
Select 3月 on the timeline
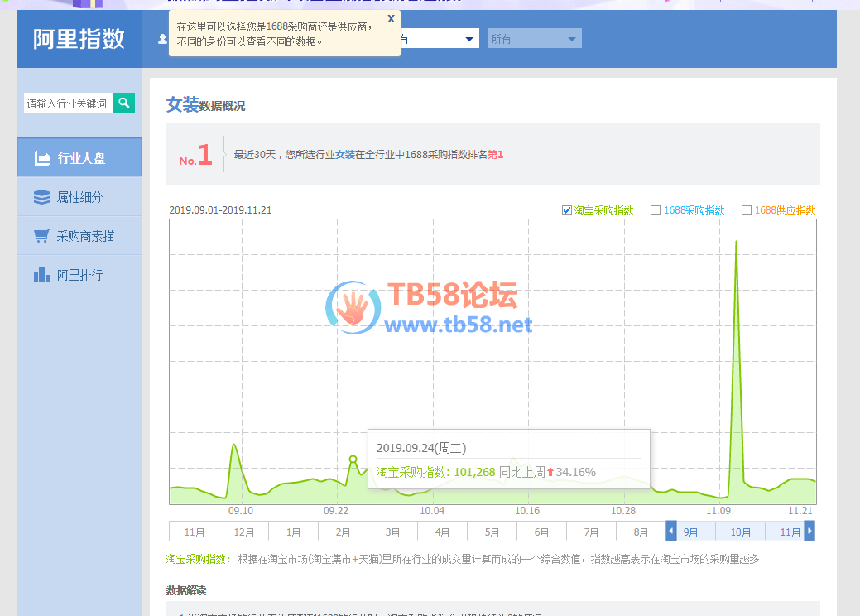coord(392,532)
